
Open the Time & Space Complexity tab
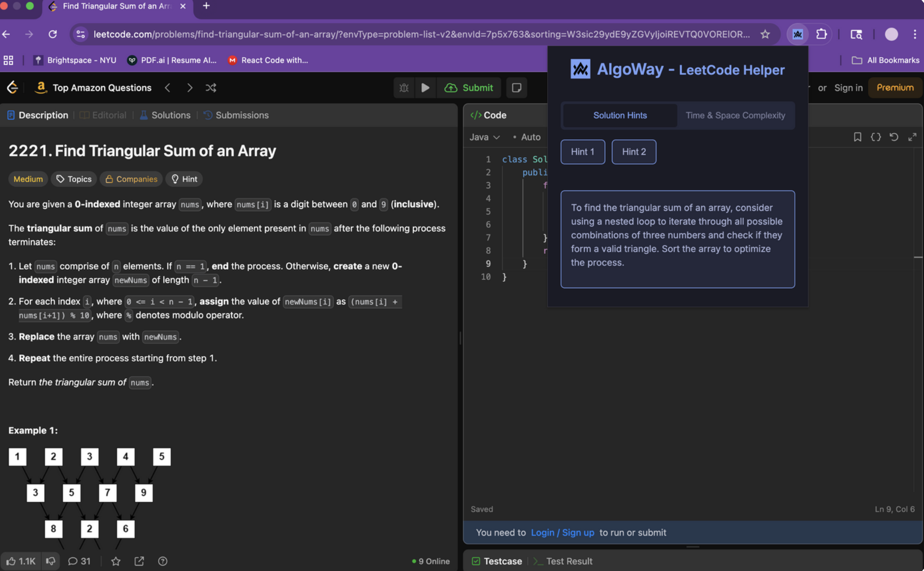click(735, 115)
